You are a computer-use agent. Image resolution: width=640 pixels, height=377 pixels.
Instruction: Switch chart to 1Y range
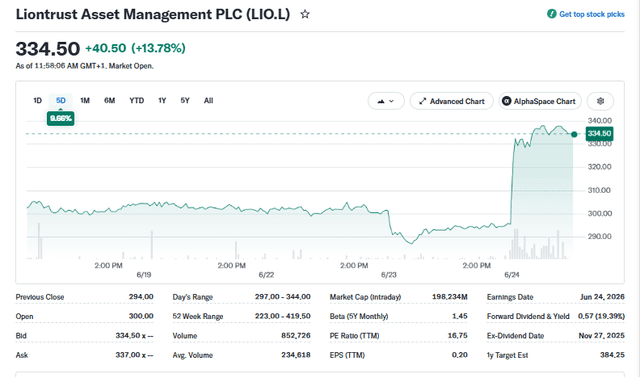(162, 100)
